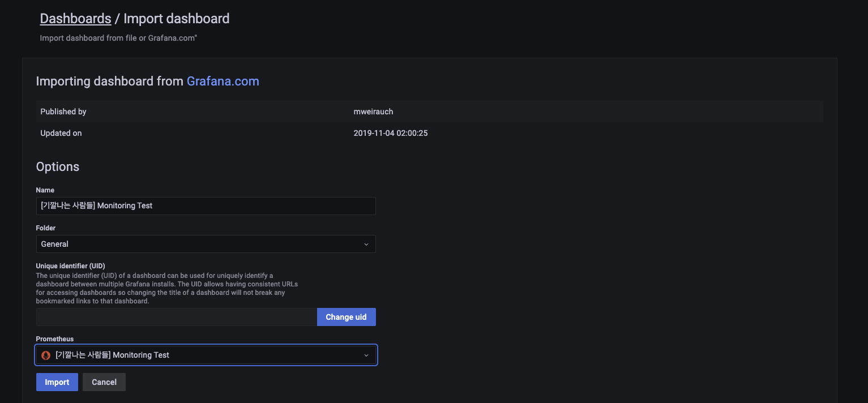Click the empty UID input field
This screenshot has width=868, height=403.
pos(176,317)
